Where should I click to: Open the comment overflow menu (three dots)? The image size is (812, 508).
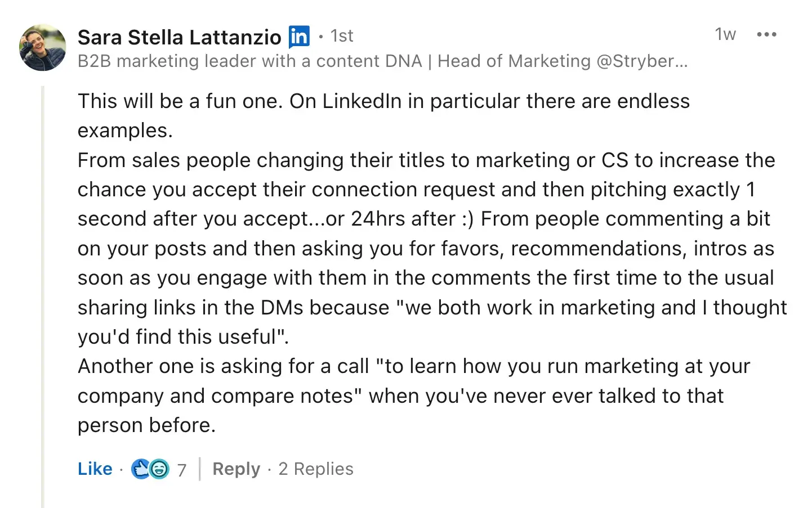(766, 35)
